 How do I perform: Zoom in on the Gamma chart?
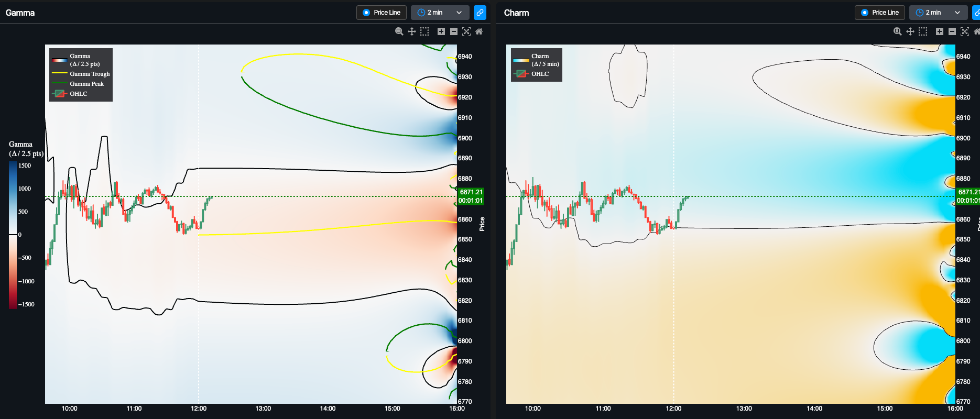[441, 31]
